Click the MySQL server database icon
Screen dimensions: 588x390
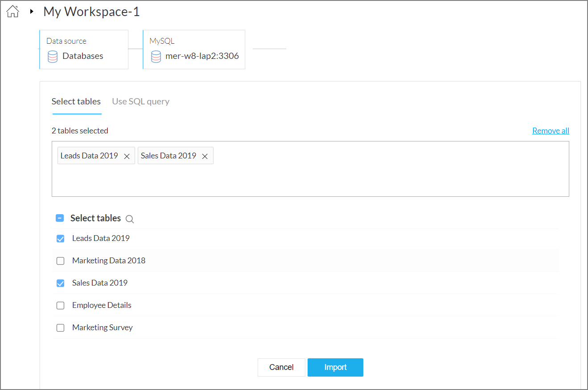click(x=156, y=56)
